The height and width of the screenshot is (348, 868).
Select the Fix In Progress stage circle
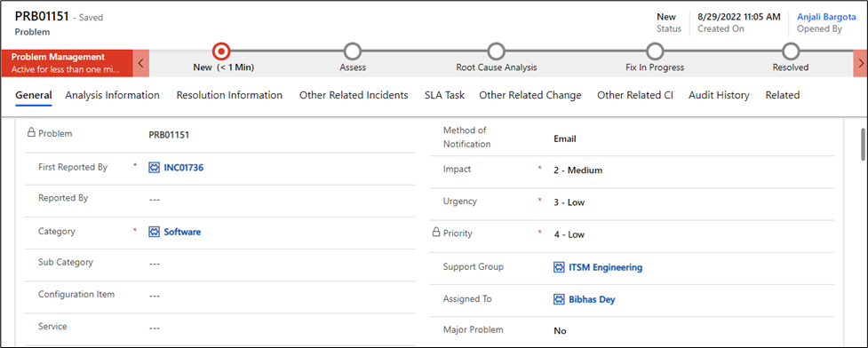[x=655, y=51]
